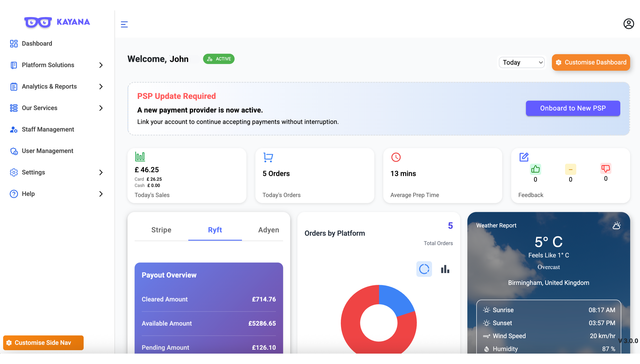Open the Average Prep Time card
640x364 pixels.
pos(443,176)
